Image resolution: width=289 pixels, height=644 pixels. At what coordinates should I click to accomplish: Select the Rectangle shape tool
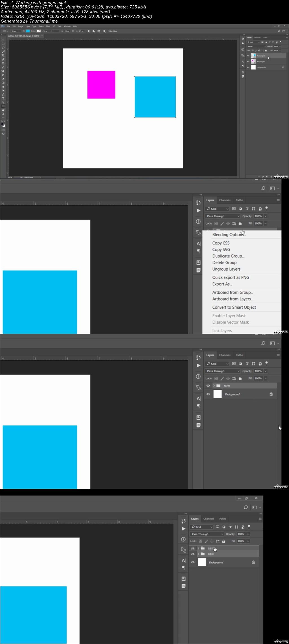pos(3,106)
